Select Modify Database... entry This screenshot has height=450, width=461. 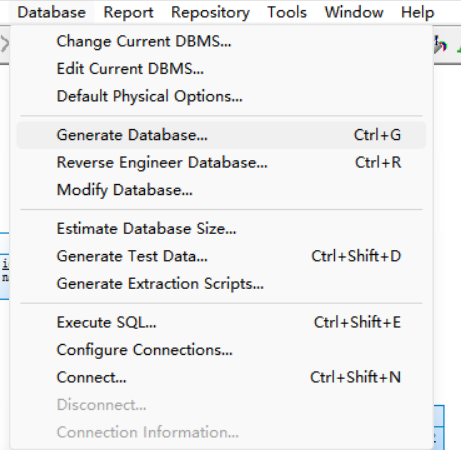(221, 190)
